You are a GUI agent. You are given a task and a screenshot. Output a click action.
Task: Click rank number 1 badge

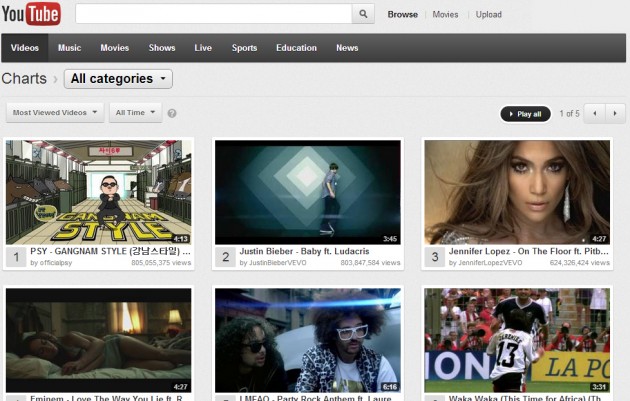tap(16, 257)
